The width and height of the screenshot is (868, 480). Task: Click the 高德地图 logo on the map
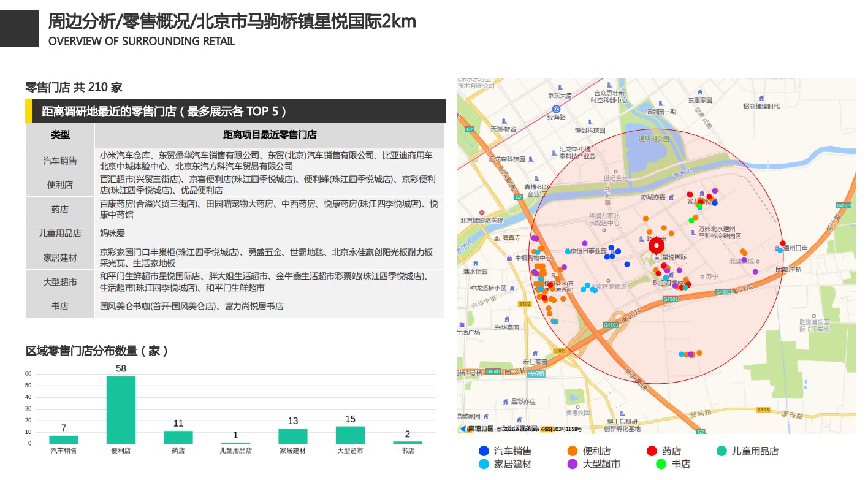(477, 429)
